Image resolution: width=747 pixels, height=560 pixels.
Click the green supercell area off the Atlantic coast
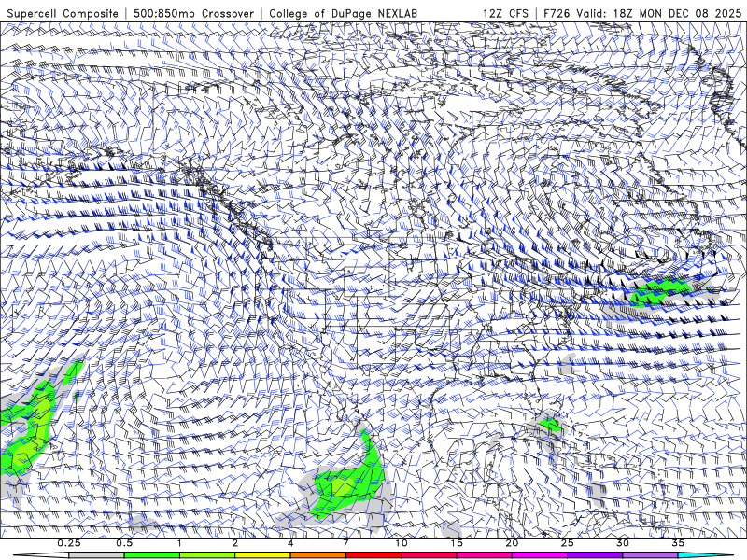[659, 292]
